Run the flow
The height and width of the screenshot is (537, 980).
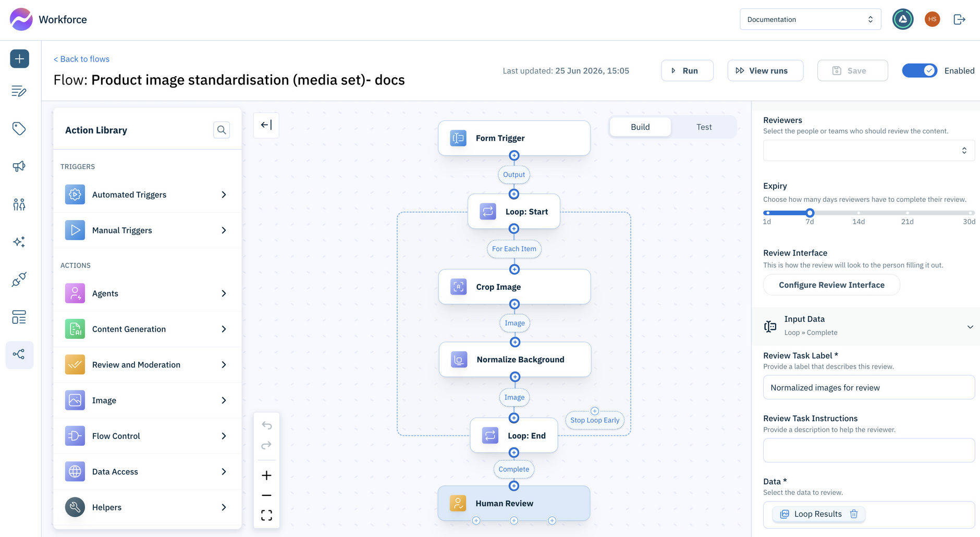[x=687, y=71]
